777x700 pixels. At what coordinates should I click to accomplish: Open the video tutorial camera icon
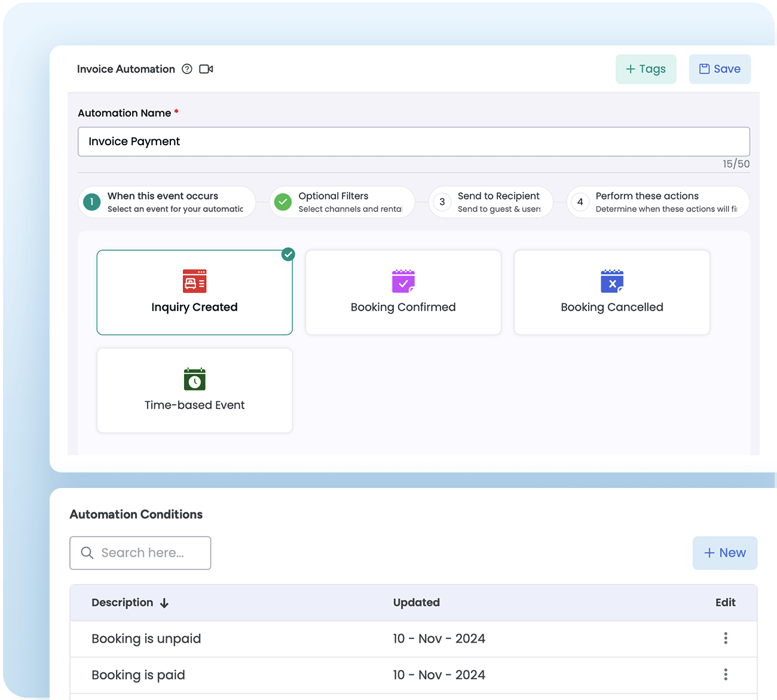click(x=206, y=69)
